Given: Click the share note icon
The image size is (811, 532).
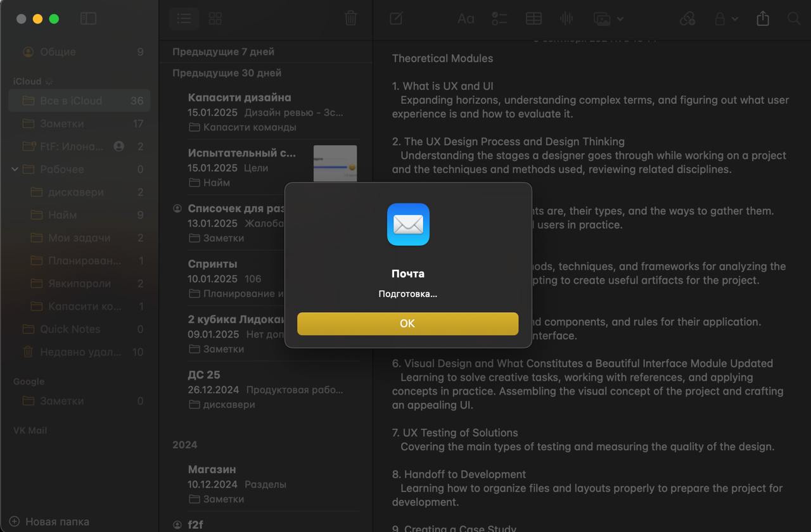Looking at the screenshot, I should coord(763,18).
